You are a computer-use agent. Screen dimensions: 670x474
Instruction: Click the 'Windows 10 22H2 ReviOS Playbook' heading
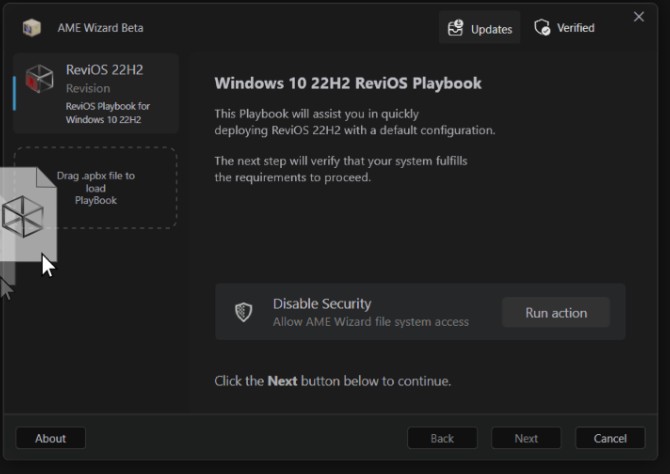pyautogui.click(x=348, y=83)
